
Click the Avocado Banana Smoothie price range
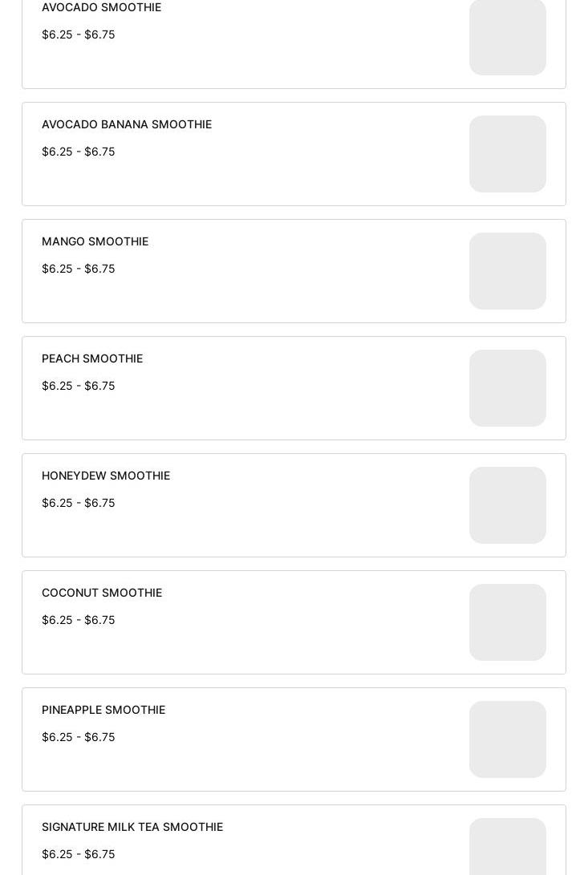(78, 152)
